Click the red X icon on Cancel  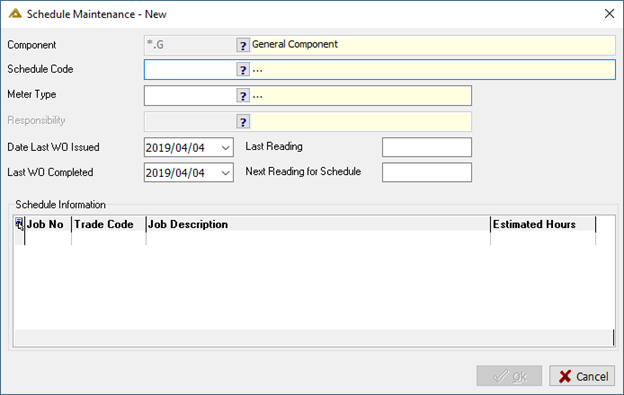[565, 376]
